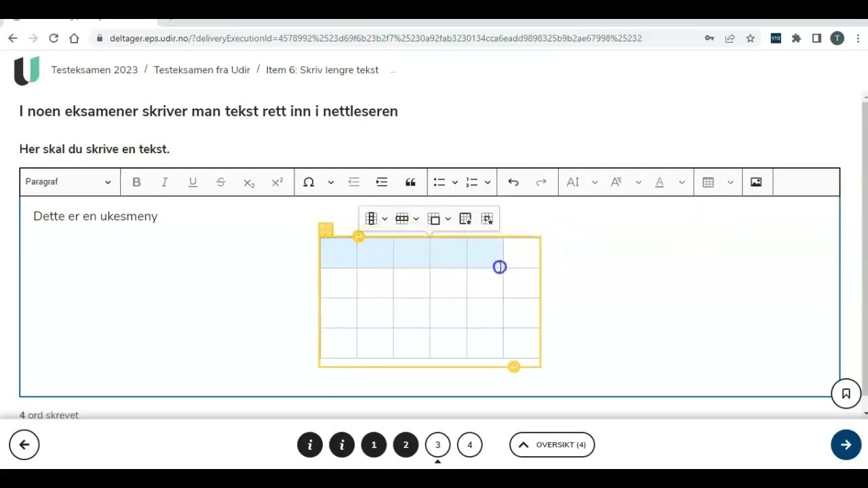Open font color tool

[x=659, y=182]
